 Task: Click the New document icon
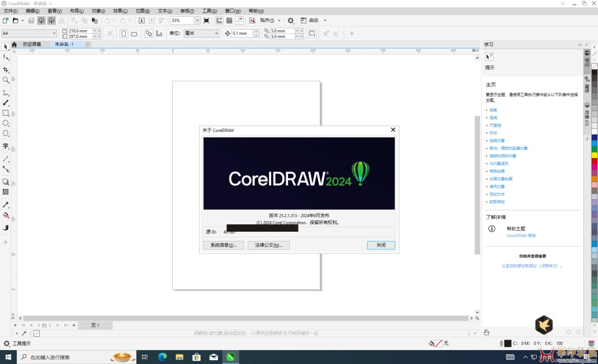click(x=5, y=20)
